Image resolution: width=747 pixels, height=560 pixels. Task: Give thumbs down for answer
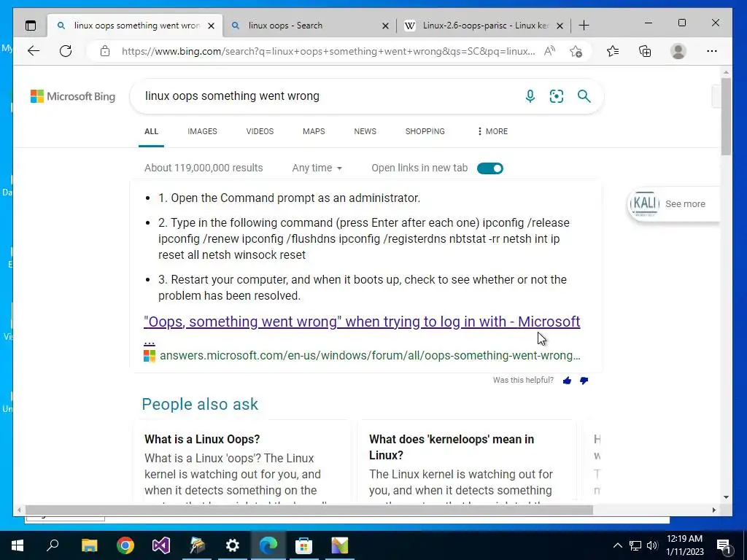[584, 380]
